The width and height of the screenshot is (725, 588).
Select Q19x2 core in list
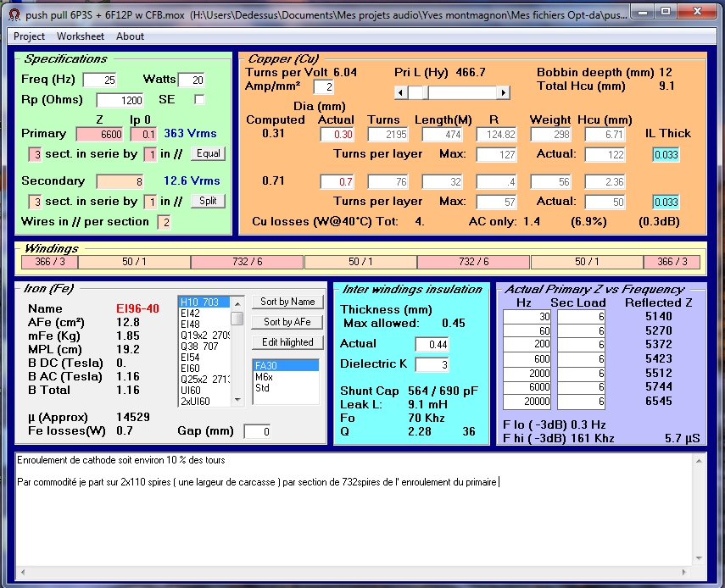pyautogui.click(x=204, y=336)
